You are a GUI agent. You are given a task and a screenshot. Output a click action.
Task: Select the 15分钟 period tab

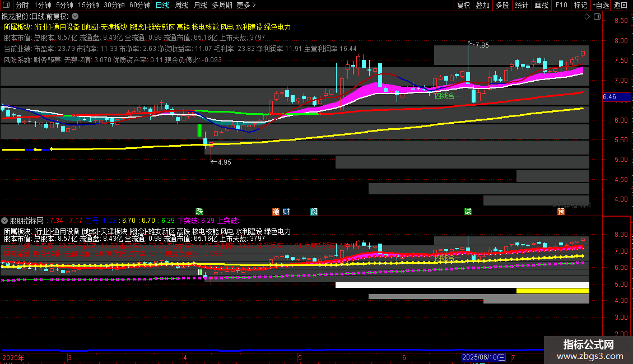point(89,5)
